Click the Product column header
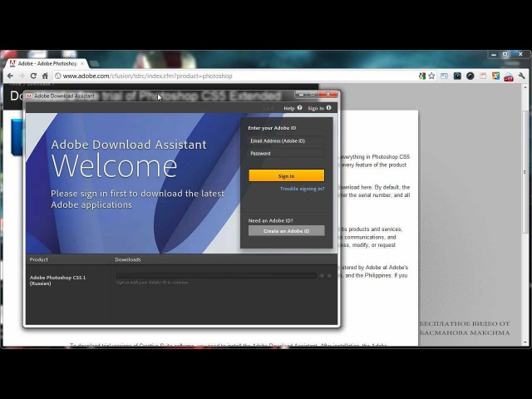This screenshot has height=399, width=532. click(39, 259)
